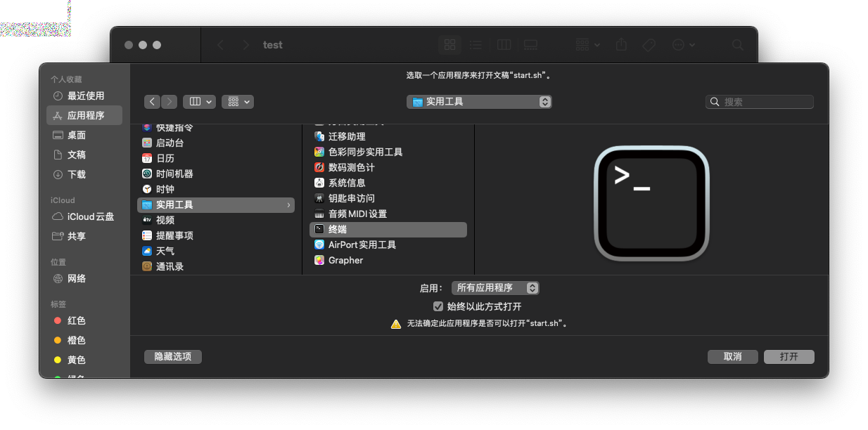Click gallery view button in test window
Viewport: 868px width, 430px height.
[x=531, y=44]
